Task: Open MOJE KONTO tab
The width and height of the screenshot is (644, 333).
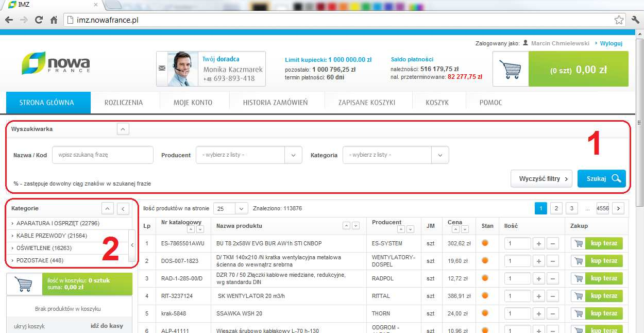Action: click(x=193, y=103)
